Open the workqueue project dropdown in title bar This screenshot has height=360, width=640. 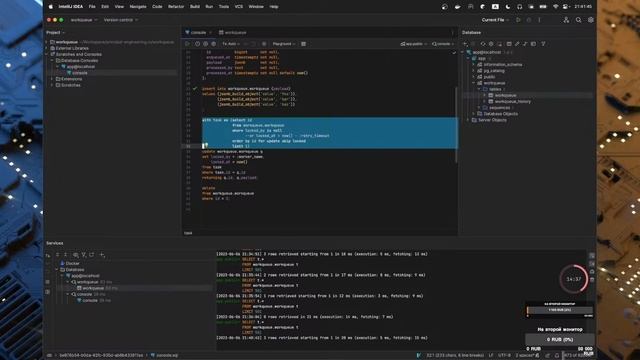tap(84, 20)
